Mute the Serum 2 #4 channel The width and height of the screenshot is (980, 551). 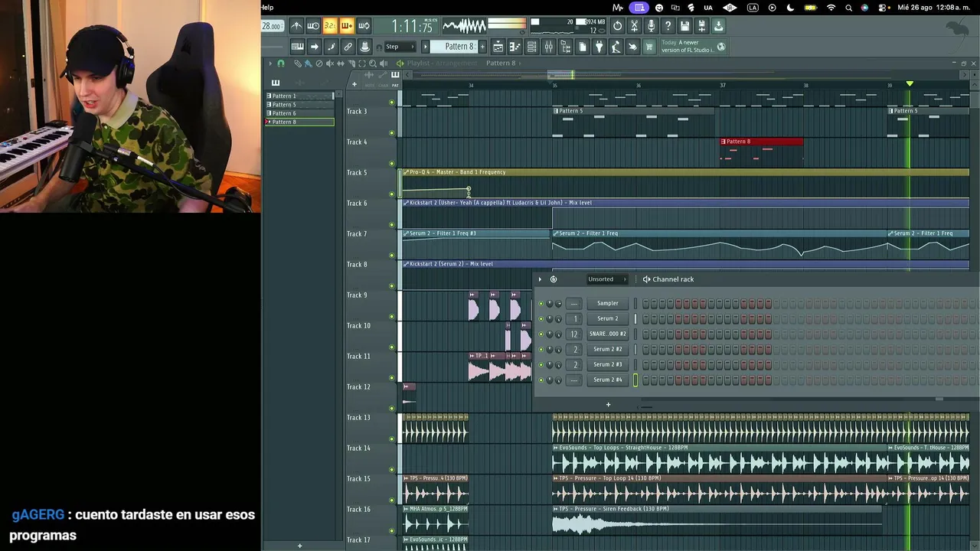(x=541, y=380)
